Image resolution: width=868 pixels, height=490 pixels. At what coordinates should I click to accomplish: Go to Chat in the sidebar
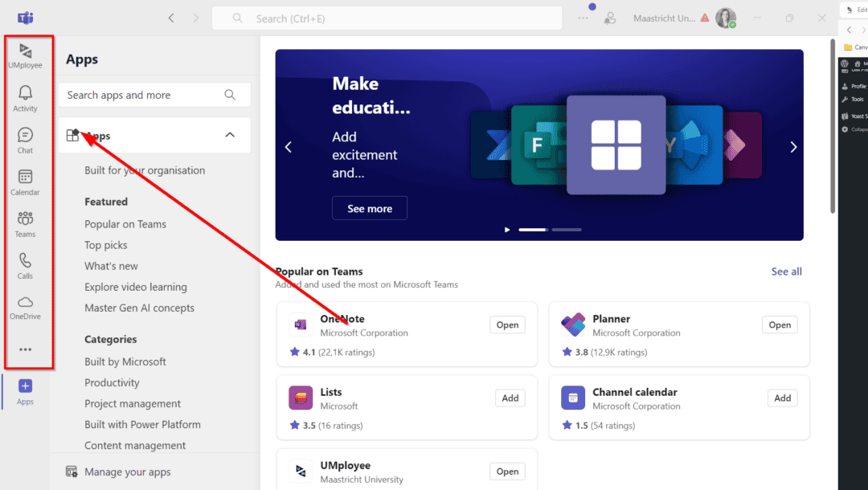coord(25,140)
